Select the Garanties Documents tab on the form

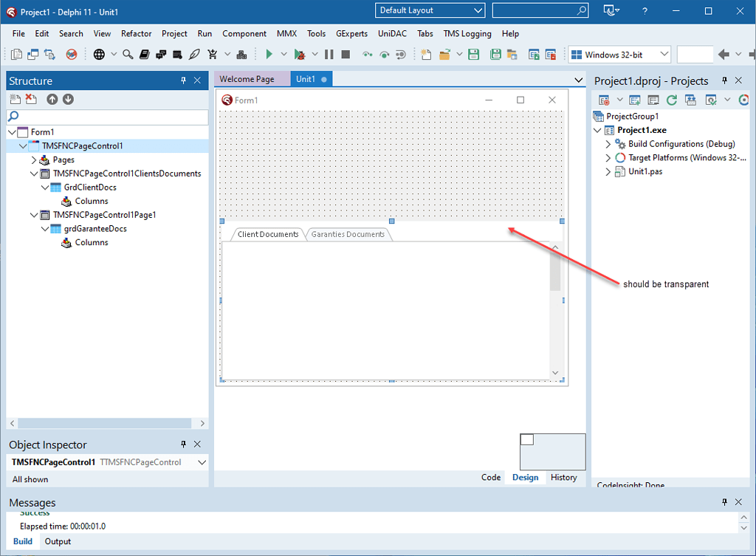click(x=348, y=234)
